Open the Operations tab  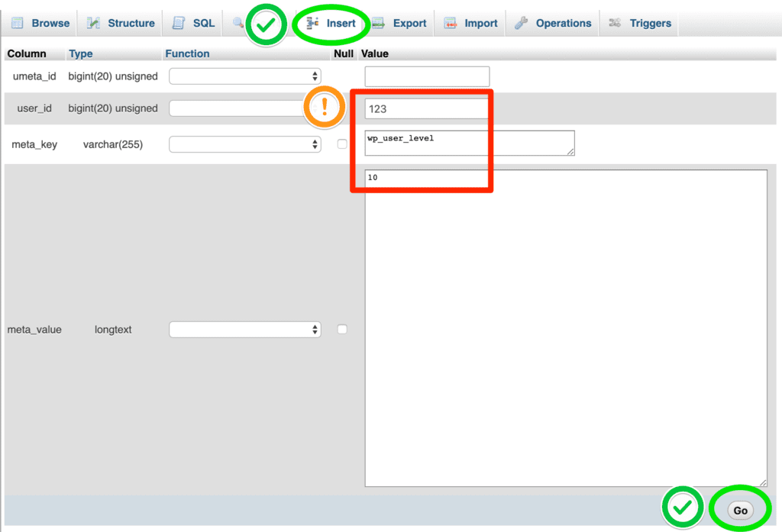pyautogui.click(x=563, y=23)
